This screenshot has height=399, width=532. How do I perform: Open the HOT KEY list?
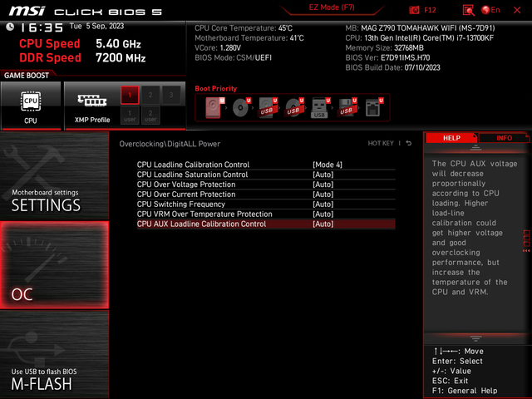pos(381,143)
